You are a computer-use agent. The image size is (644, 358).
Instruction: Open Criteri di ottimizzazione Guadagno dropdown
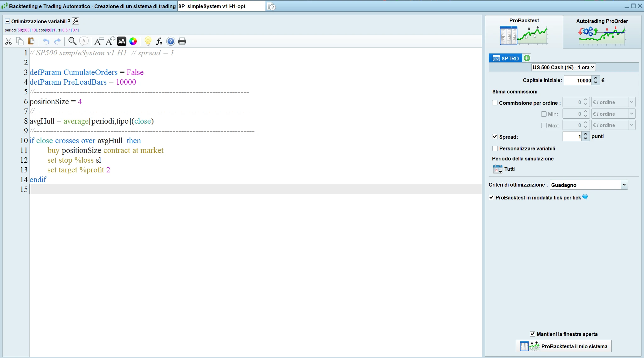point(589,185)
